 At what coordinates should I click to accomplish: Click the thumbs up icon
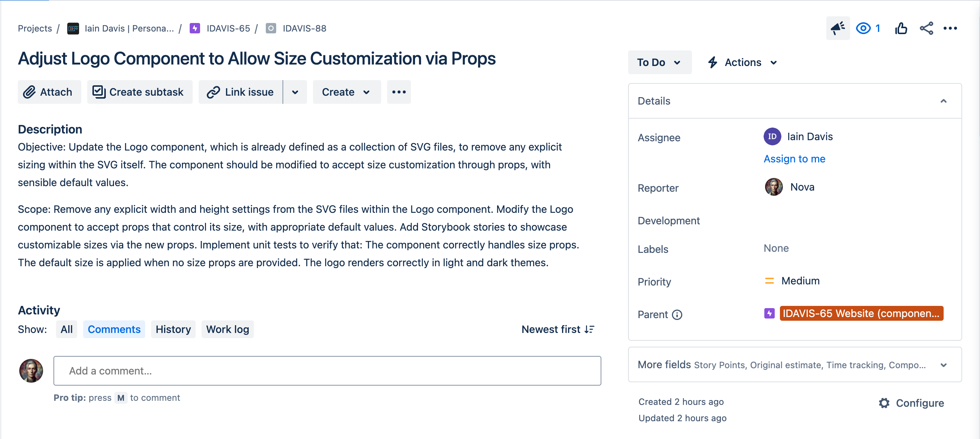click(x=902, y=27)
